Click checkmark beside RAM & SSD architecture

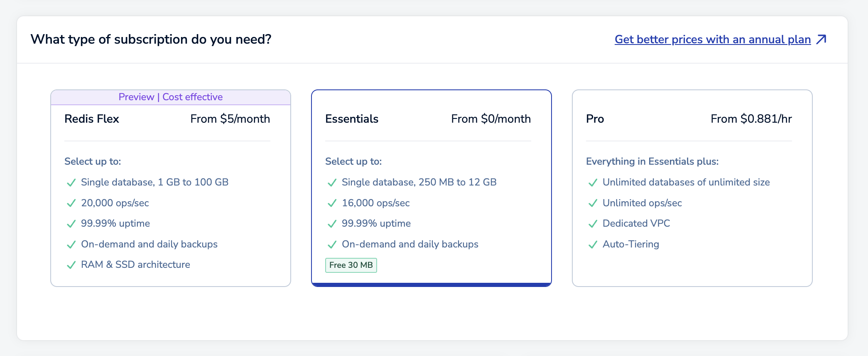(x=71, y=265)
